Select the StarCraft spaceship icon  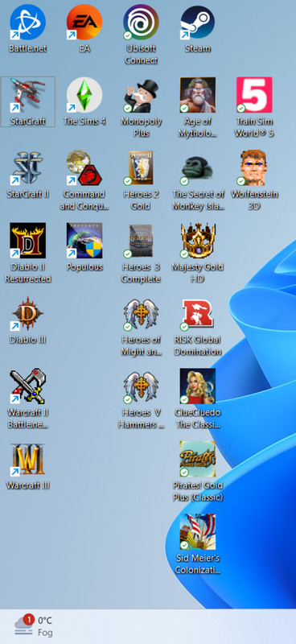(x=27, y=95)
